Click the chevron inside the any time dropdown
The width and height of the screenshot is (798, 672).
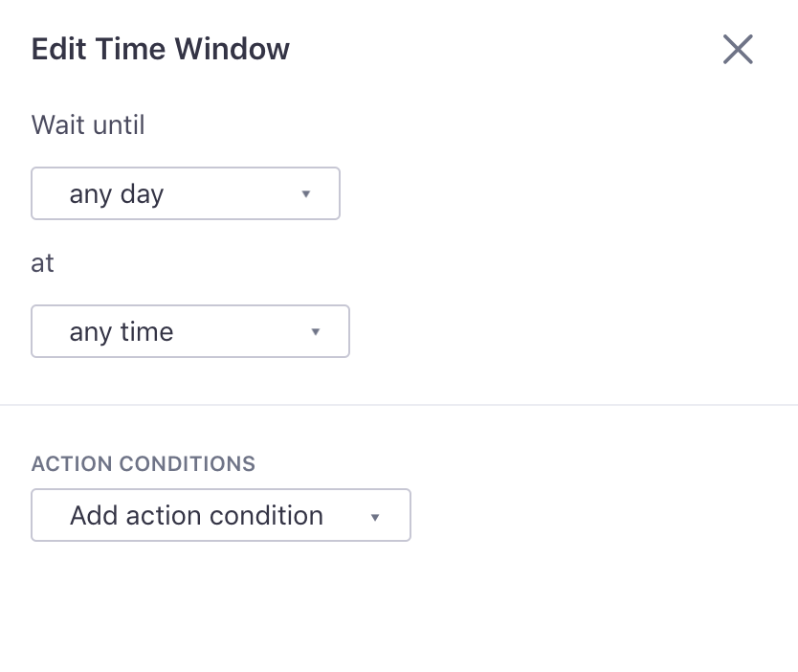(316, 331)
